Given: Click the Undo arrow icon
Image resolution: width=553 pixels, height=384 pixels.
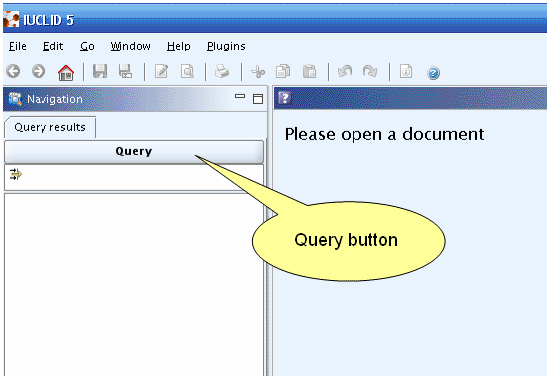Looking at the screenshot, I should tap(345, 72).
